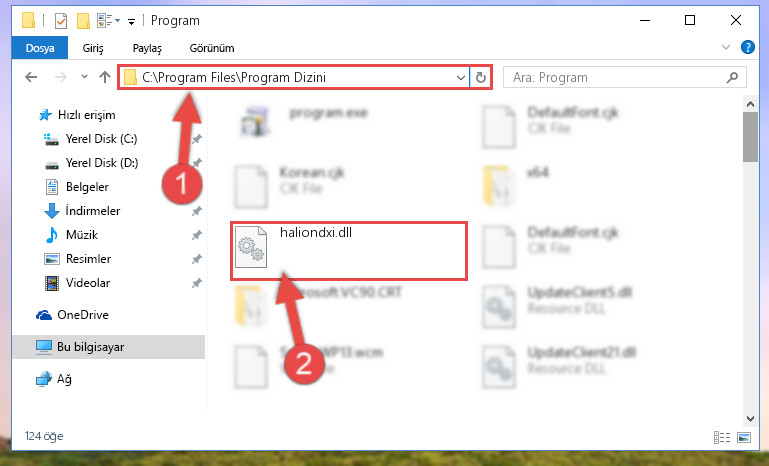Open Help via the question mark icon
The height and width of the screenshot is (466, 769).
[747, 47]
